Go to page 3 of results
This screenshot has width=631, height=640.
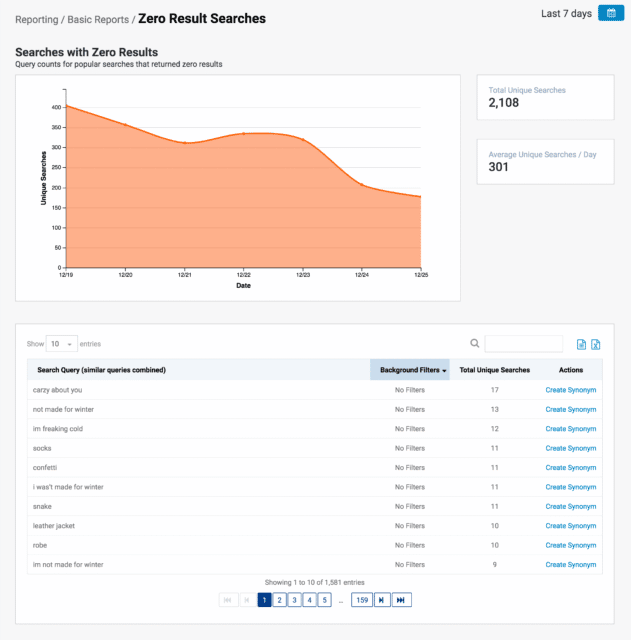coord(294,600)
